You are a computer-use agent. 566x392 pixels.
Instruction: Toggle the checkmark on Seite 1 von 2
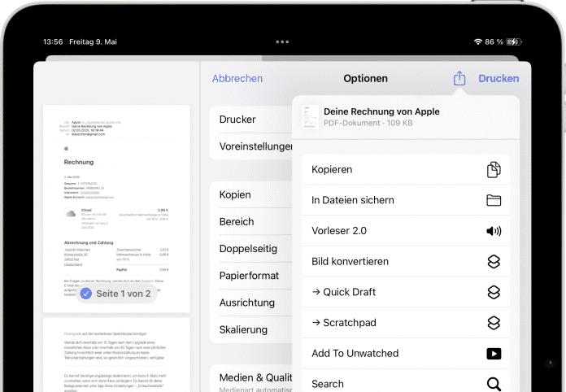pyautogui.click(x=86, y=294)
